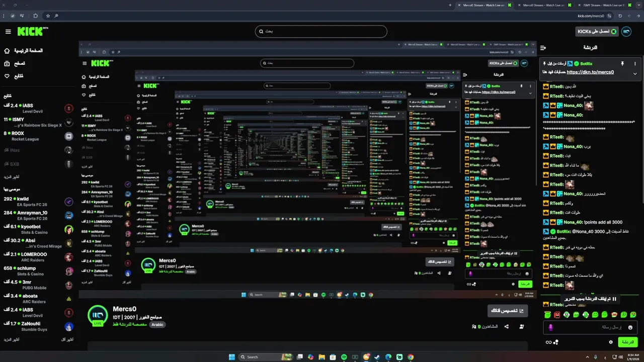
Task: Go to the KICK logo homepage
Action: tap(32, 32)
